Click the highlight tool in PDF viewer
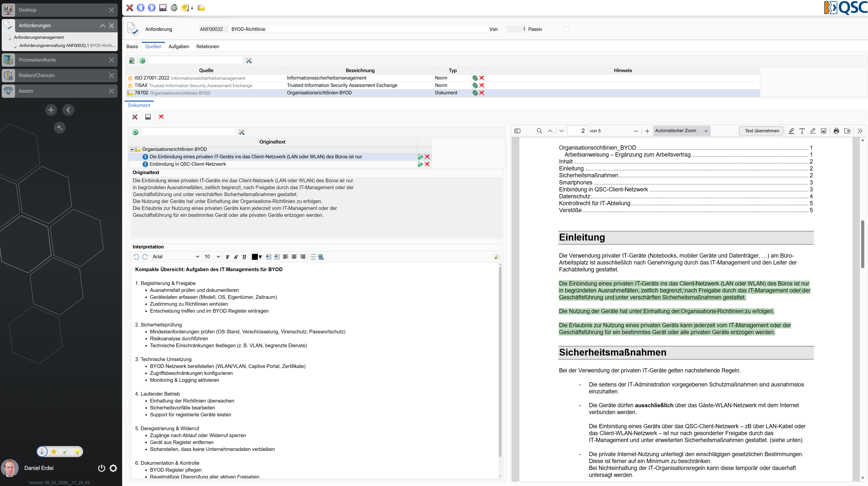 pyautogui.click(x=791, y=131)
